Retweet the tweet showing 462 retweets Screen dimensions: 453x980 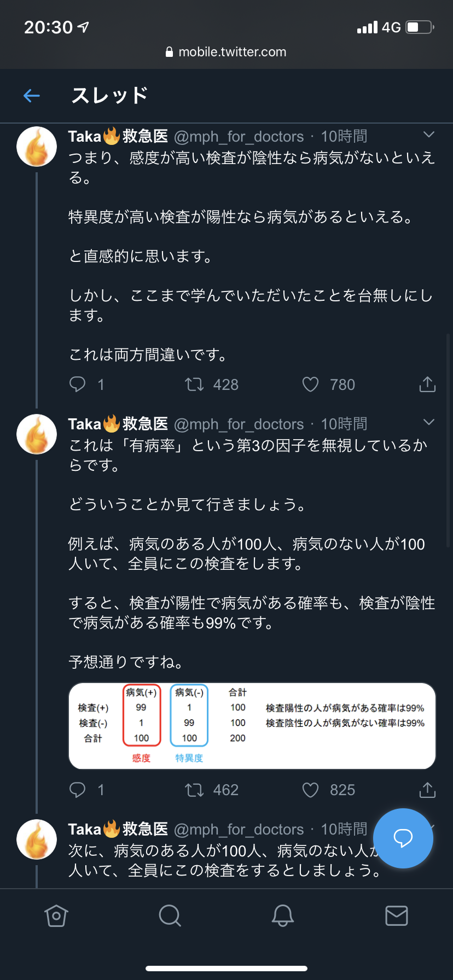[194, 790]
